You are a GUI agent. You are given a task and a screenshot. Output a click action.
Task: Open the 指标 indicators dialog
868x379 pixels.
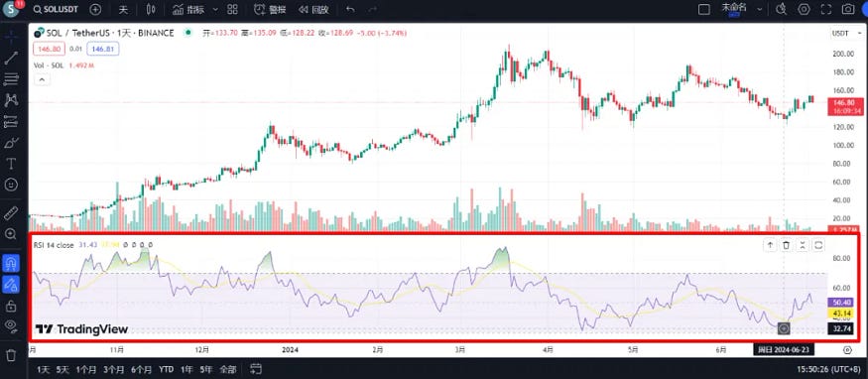click(x=189, y=9)
